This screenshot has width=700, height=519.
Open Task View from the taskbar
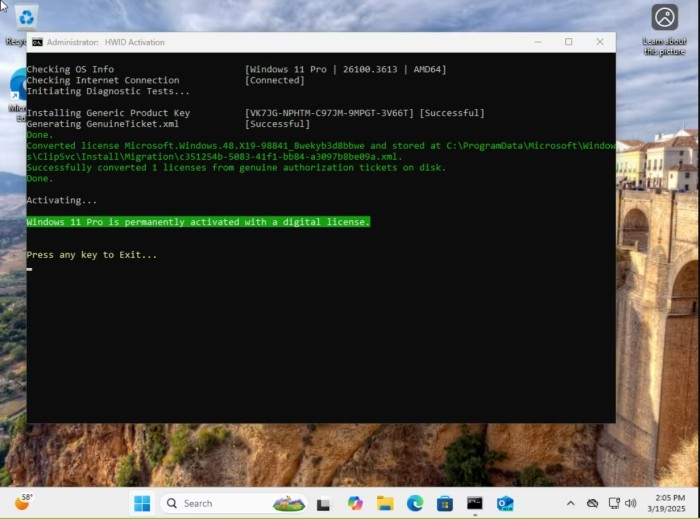pos(323,504)
